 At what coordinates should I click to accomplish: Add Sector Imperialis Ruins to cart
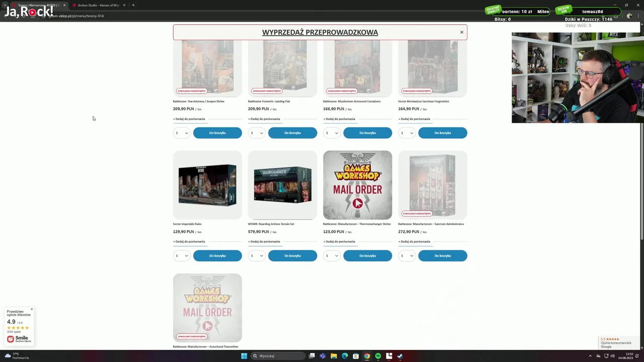[217, 255]
